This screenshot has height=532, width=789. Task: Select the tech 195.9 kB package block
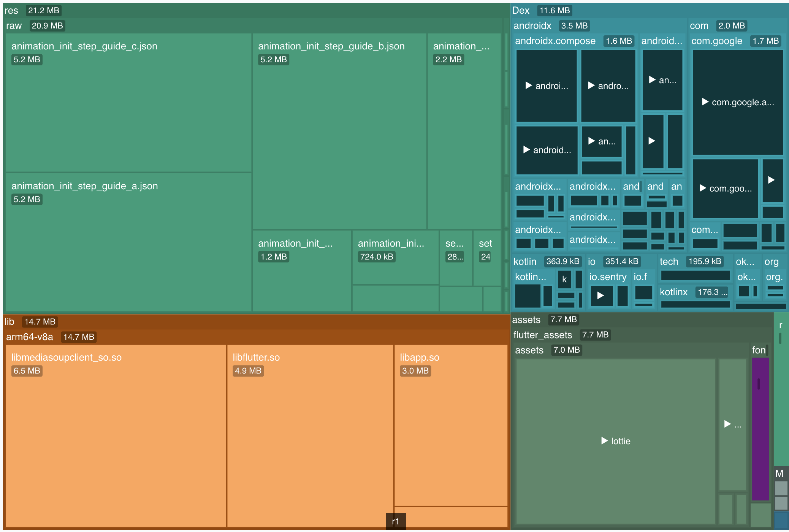[670, 261]
